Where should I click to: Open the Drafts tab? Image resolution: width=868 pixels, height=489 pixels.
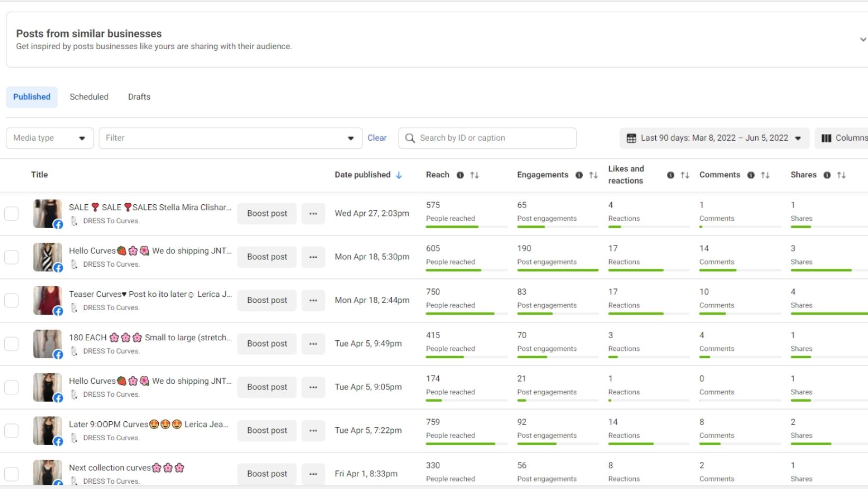click(x=139, y=97)
